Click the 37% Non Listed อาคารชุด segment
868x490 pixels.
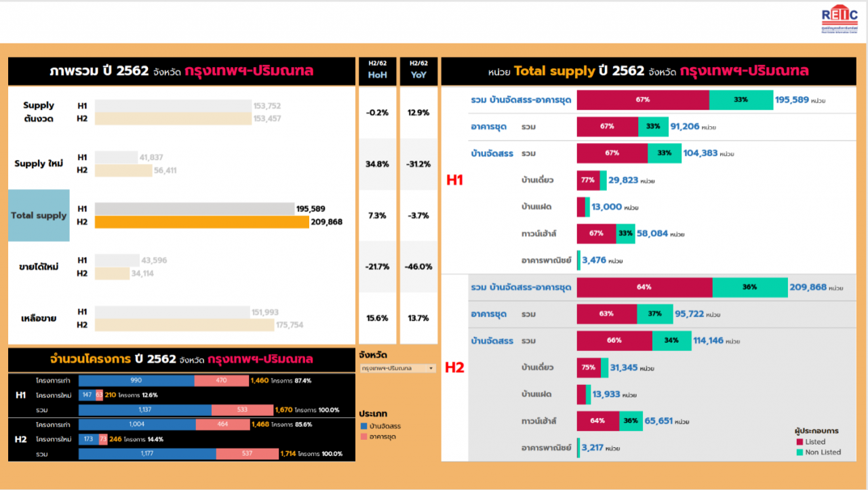[x=654, y=314]
